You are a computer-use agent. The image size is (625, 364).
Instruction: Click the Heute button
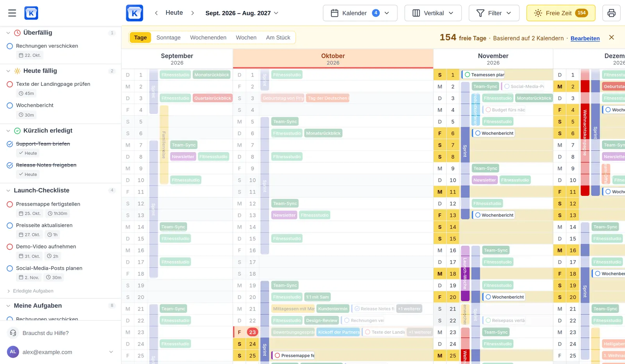pyautogui.click(x=174, y=13)
